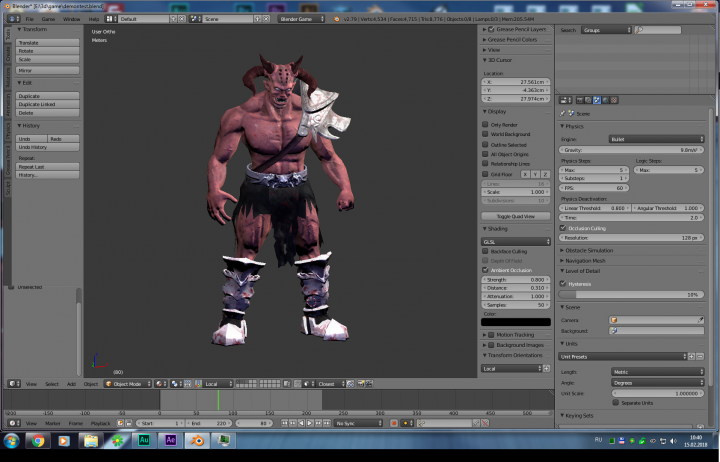Open the GLSL shading dropdown
Screen dimensions: 720x462
click(516, 242)
